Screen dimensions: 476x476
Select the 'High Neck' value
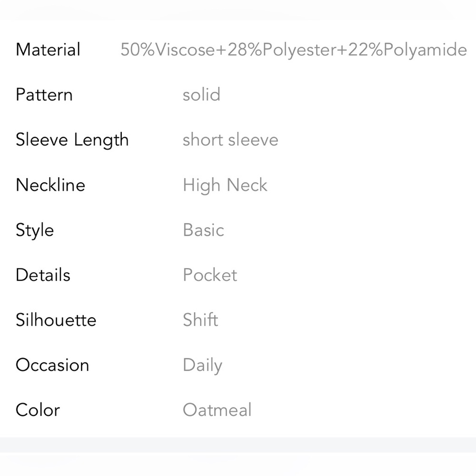pos(225,185)
